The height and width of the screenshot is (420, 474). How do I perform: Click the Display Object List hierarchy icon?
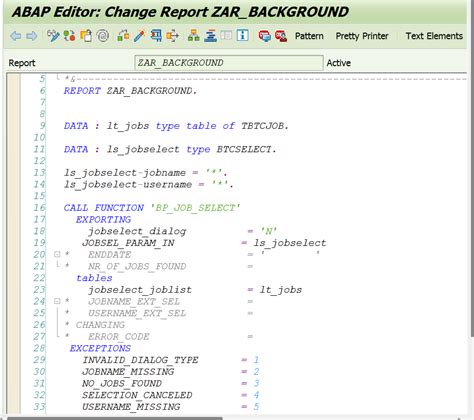pos(194,35)
